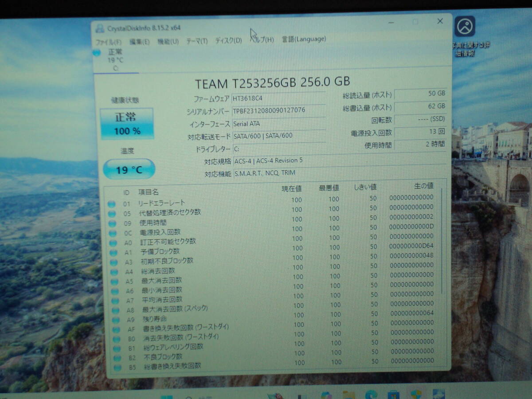Click the total host reads value 50 GB
This screenshot has height=399, width=532.
pyautogui.click(x=420, y=94)
